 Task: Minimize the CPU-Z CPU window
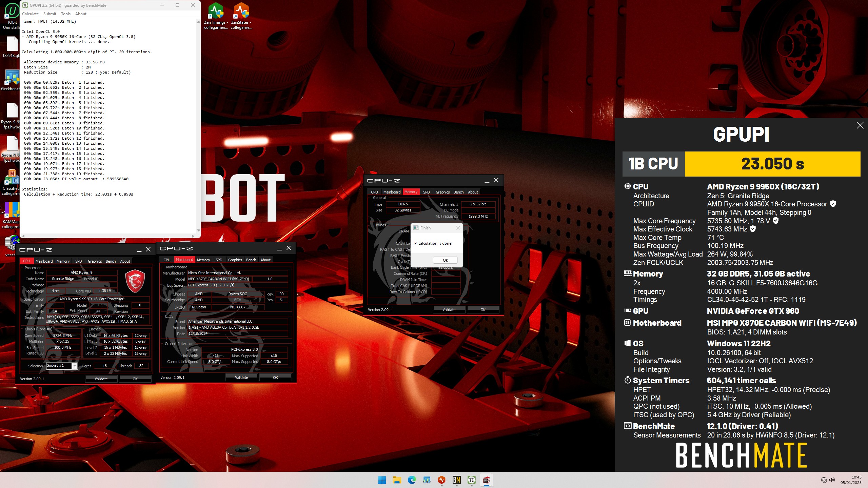click(139, 249)
